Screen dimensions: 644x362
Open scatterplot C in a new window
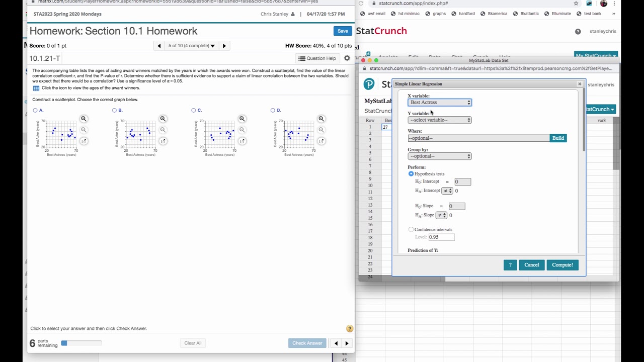tap(242, 141)
